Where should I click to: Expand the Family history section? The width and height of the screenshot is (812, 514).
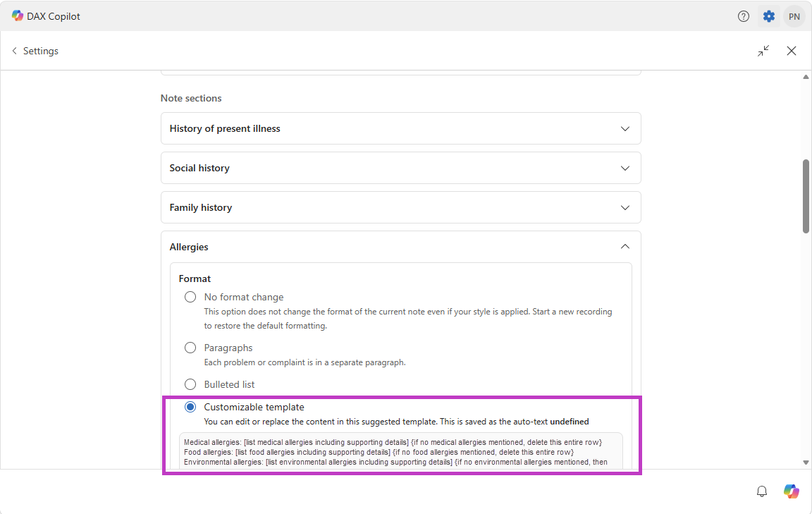click(x=401, y=207)
